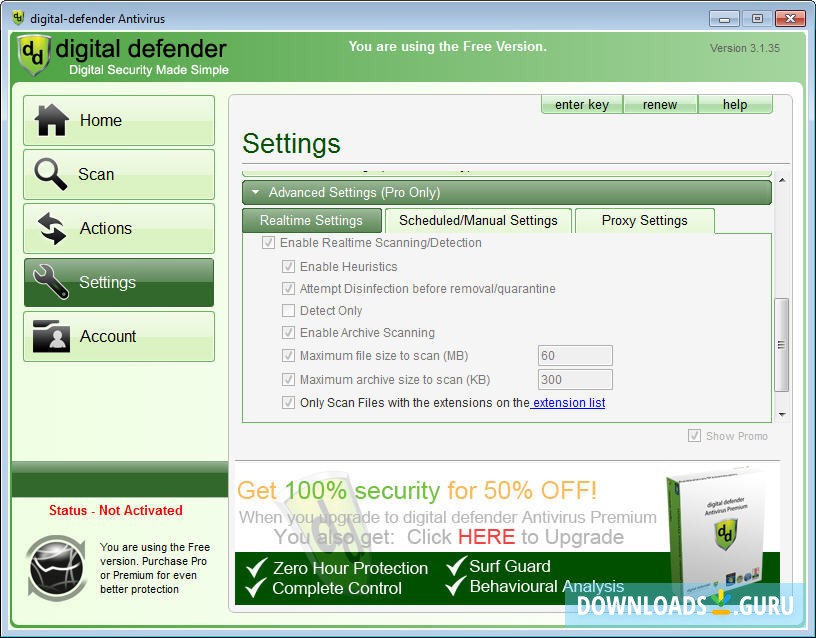816x638 pixels.
Task: Open the Proxy Settings tab
Action: 644,221
